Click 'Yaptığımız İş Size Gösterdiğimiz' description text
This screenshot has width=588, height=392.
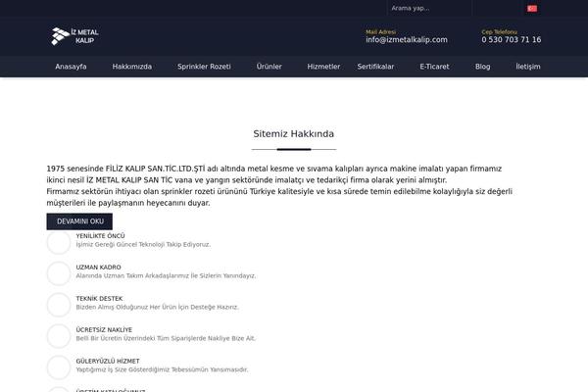pos(162,369)
